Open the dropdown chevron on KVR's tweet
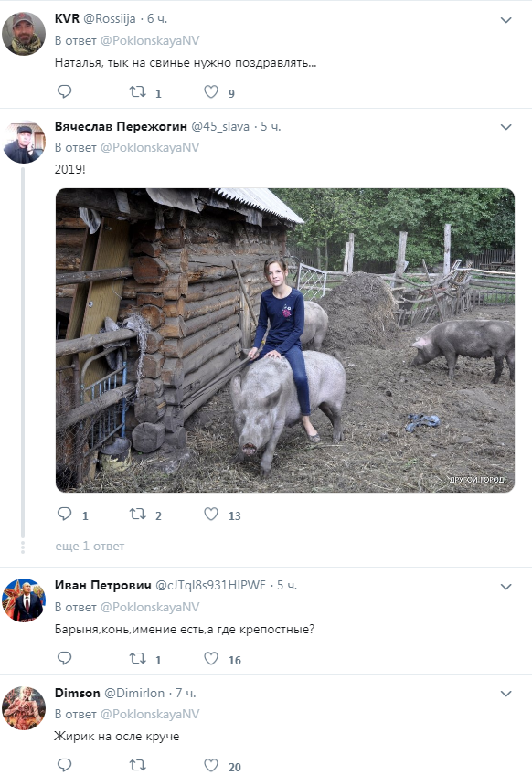Screen dimensions: 532x775 click(505, 20)
